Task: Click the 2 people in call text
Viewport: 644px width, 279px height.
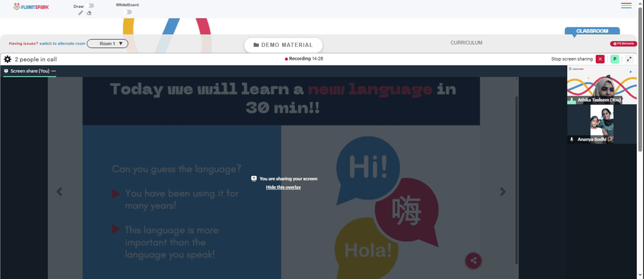Action: tap(35, 59)
